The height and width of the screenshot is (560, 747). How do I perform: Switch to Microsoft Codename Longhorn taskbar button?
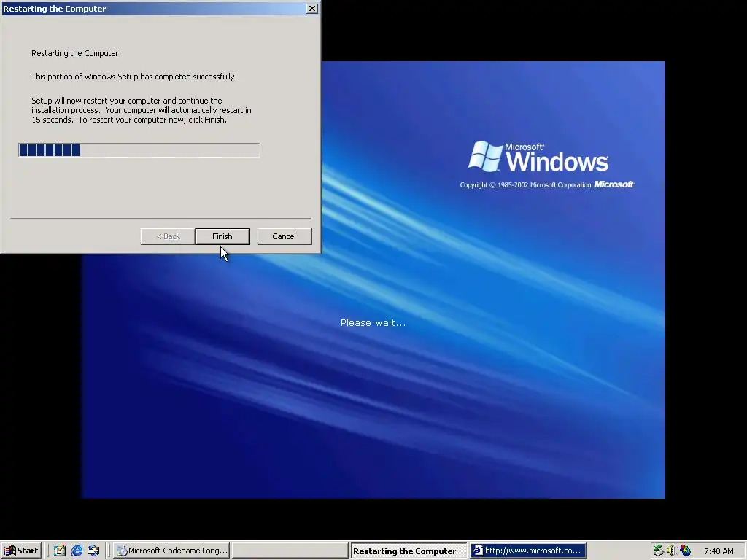point(172,551)
